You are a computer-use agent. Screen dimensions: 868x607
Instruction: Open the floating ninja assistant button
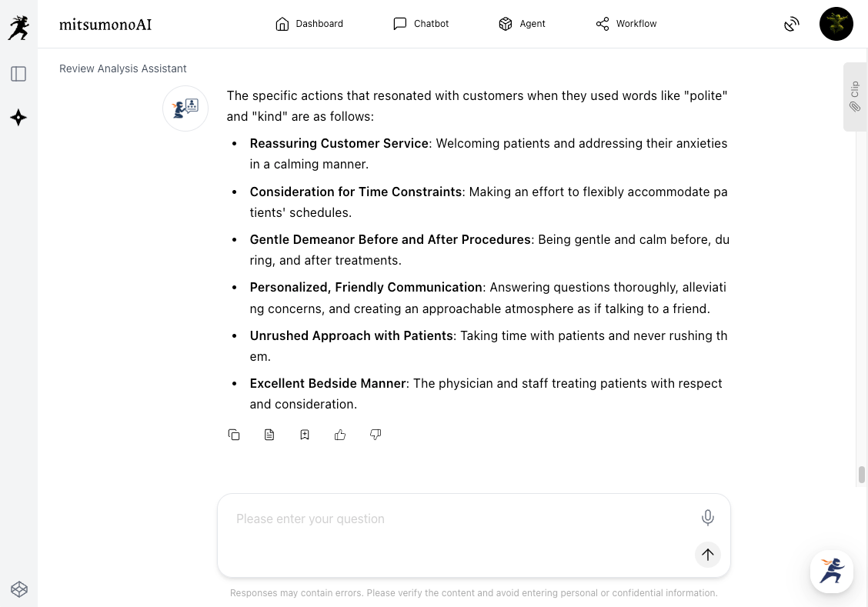[x=832, y=572]
